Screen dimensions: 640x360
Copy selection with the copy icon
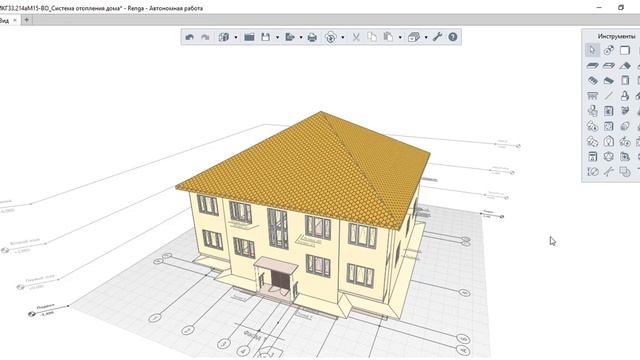click(372, 37)
